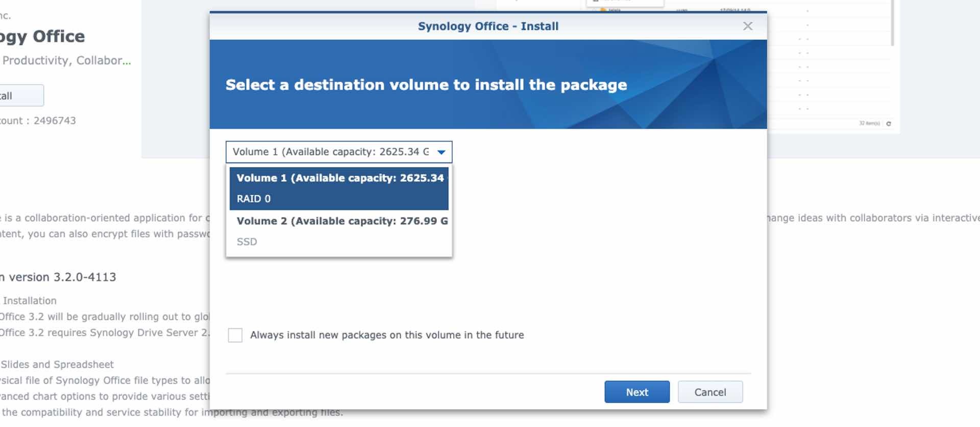Select Volume 2 SSD option
The image size is (980, 427).
coord(339,231)
